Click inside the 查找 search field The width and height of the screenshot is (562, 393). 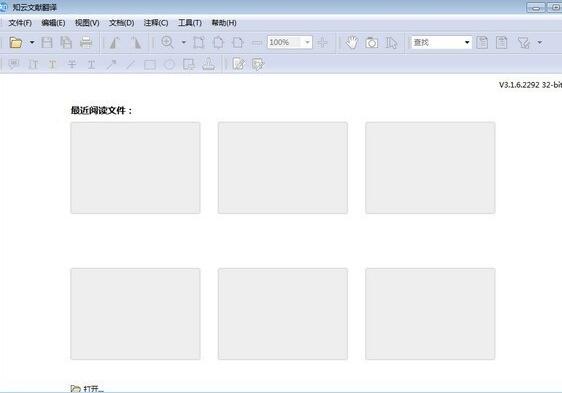click(437, 42)
